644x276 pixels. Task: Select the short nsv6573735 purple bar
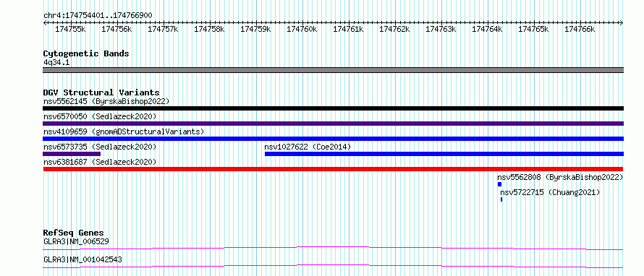pyautogui.click(x=72, y=154)
